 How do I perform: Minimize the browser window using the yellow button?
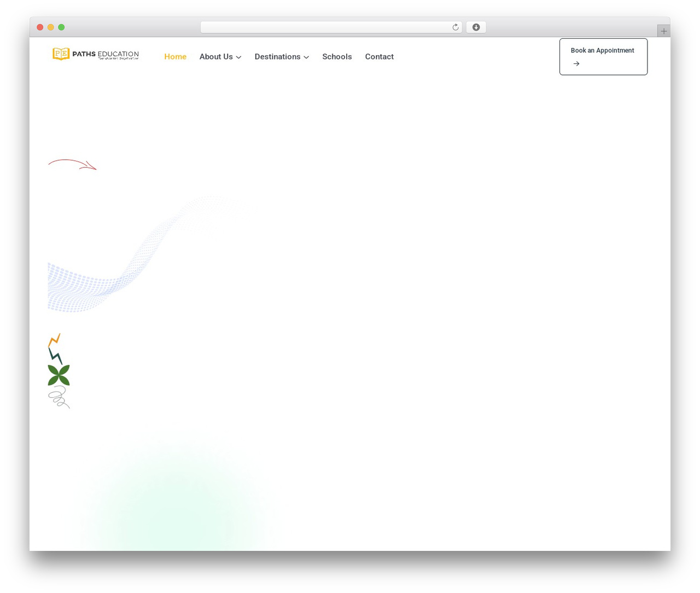tap(51, 27)
